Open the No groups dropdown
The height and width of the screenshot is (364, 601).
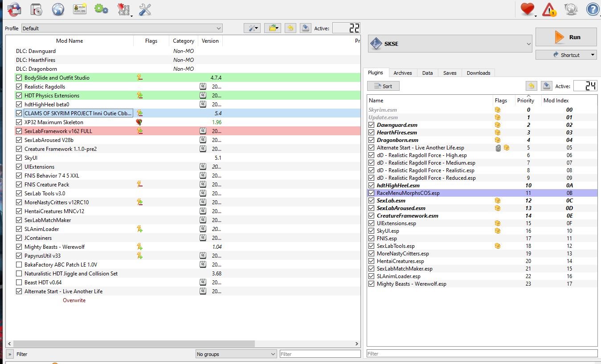[x=236, y=354]
